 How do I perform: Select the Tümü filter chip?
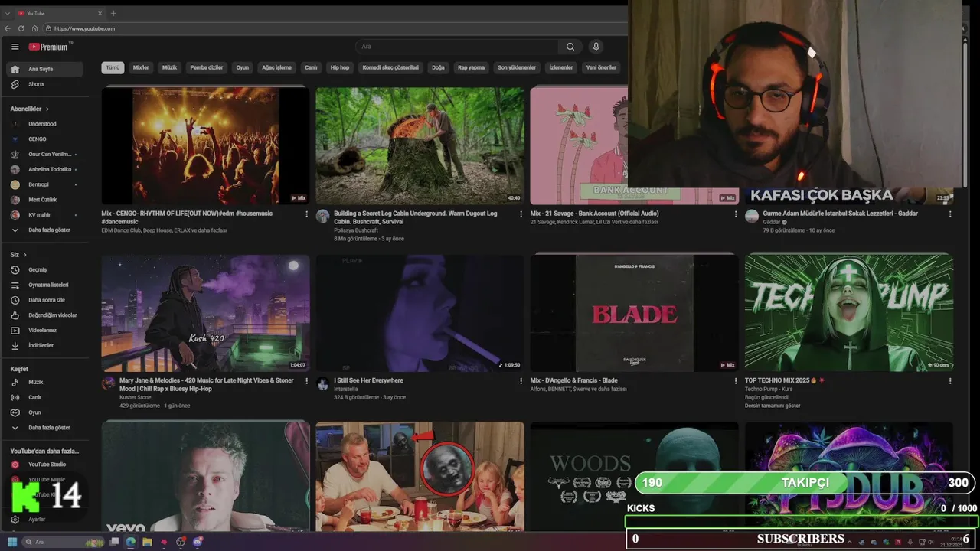click(x=113, y=67)
